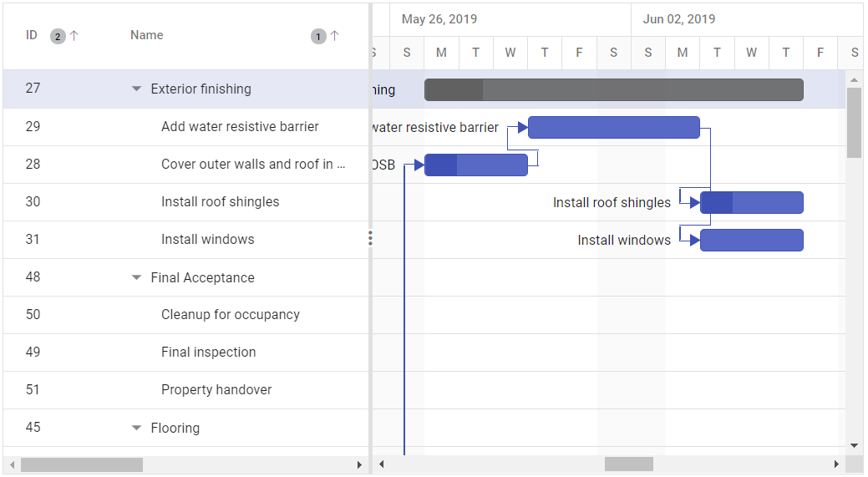This screenshot has height=477, width=868.
Task: Click the ID column ascending sort arrow
Action: pyautogui.click(x=74, y=36)
